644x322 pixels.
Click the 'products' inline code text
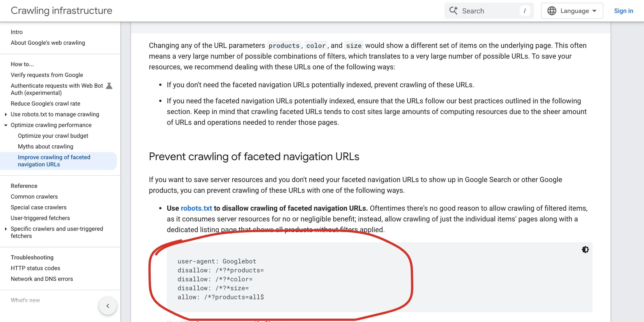coord(284,45)
